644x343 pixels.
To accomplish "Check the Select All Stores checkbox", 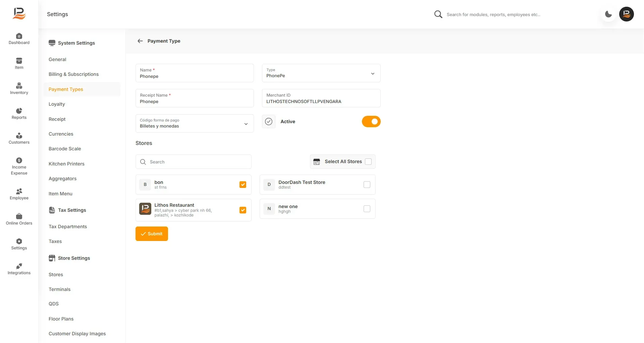I will 368,162.
